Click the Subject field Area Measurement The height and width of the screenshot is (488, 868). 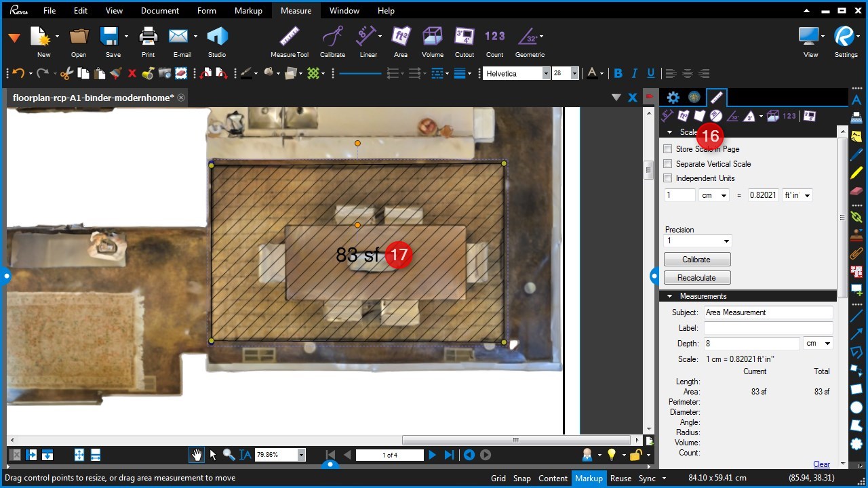point(768,312)
